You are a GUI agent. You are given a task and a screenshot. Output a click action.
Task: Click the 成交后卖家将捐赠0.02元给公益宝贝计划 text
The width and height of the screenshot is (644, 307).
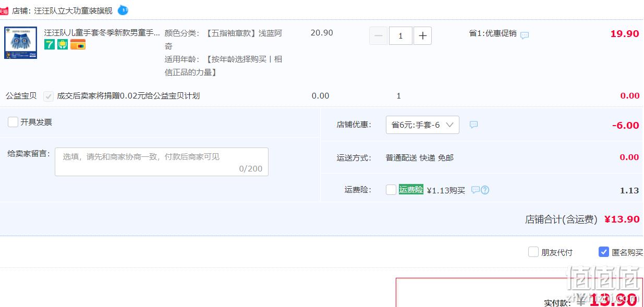(128, 96)
